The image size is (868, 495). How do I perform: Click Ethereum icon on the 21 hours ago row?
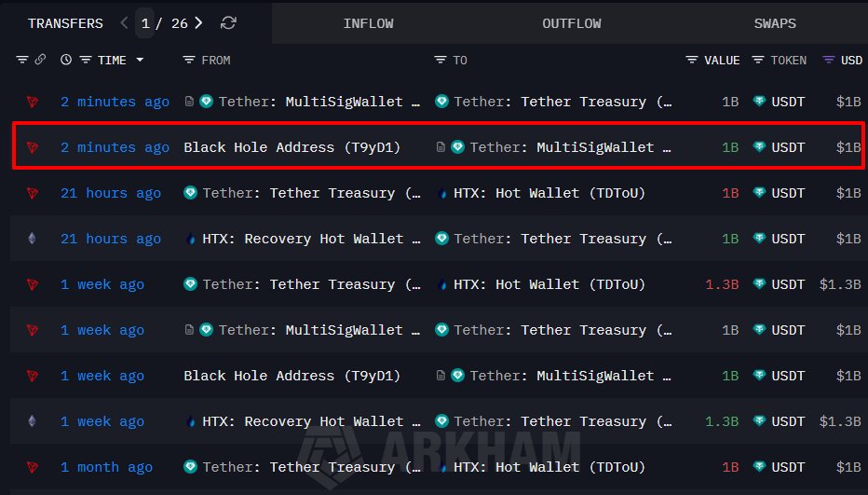coord(32,239)
